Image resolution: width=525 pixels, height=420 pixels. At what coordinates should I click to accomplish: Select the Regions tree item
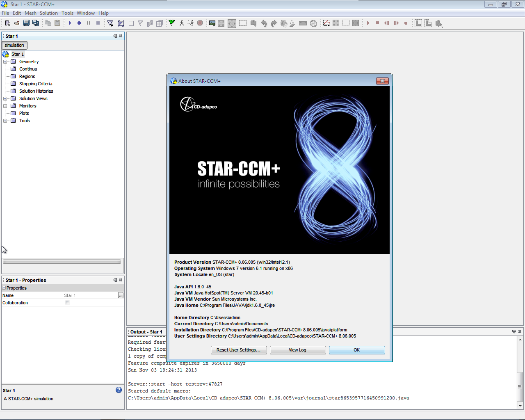(27, 76)
